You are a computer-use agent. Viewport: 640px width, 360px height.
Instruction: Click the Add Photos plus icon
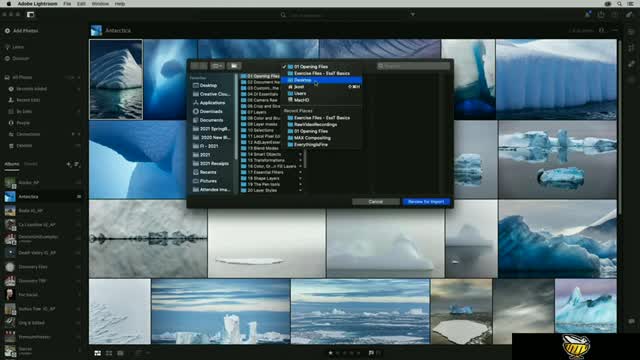pyautogui.click(x=7, y=31)
